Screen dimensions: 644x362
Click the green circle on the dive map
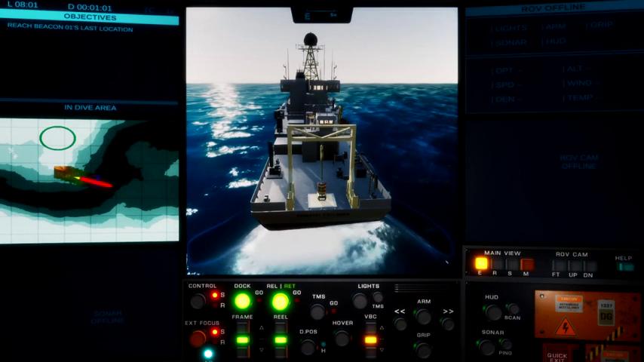[x=57, y=138]
